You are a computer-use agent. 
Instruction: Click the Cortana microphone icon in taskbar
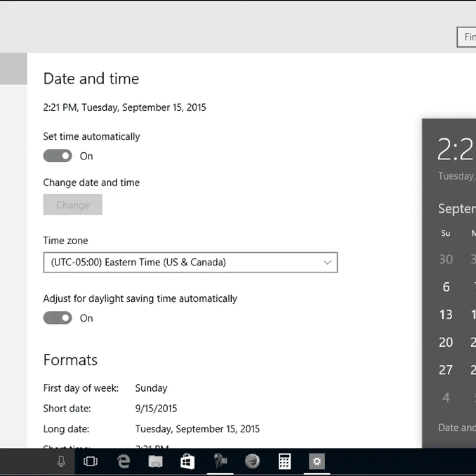(x=61, y=461)
